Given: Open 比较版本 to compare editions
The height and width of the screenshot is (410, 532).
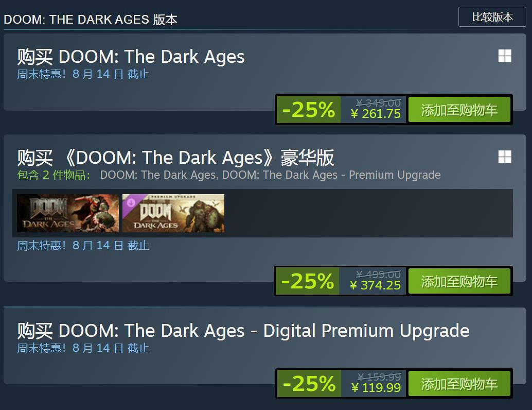Looking at the screenshot, I should coord(492,17).
